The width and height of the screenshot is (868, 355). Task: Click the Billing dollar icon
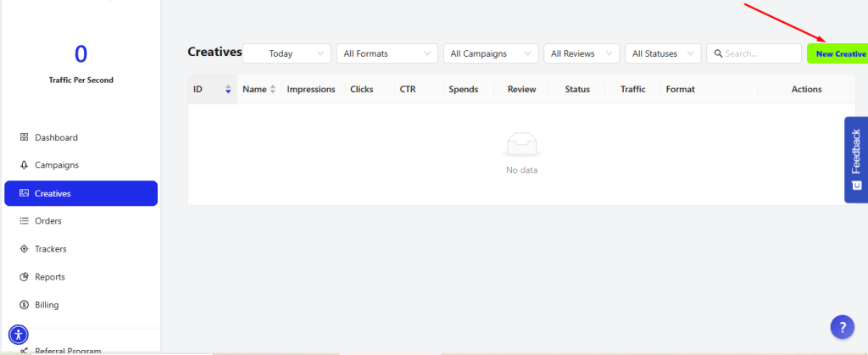(x=25, y=305)
